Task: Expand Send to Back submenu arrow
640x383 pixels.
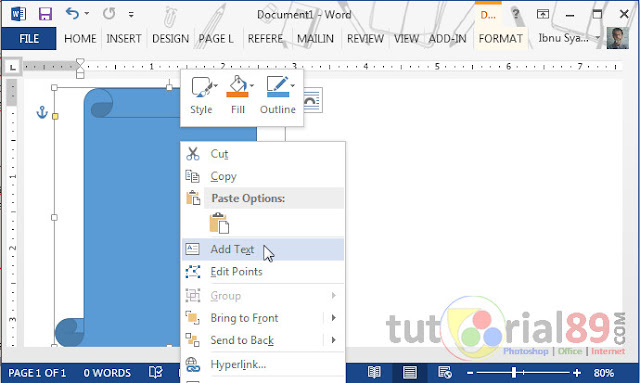Action: click(333, 340)
